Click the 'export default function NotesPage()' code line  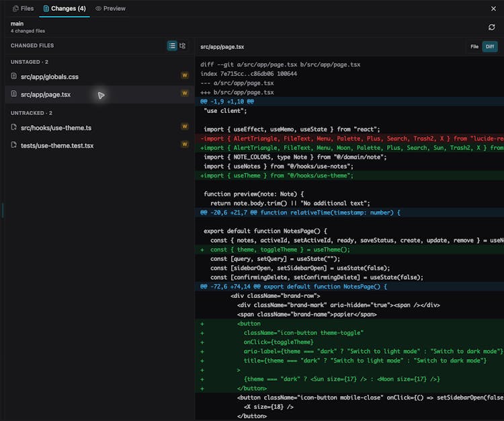[x=265, y=231]
